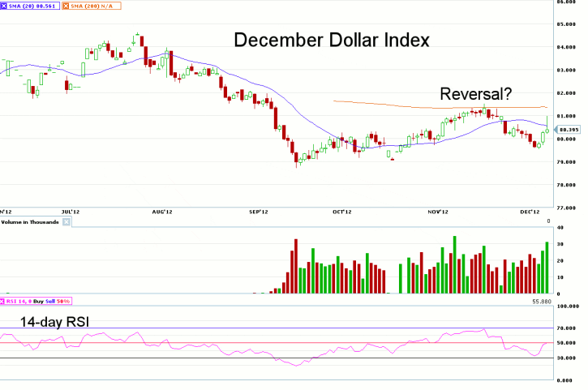Remove the RSI 14 indicator via its X icon
Screen dimensions: 588x390
pyautogui.click(x=4, y=302)
